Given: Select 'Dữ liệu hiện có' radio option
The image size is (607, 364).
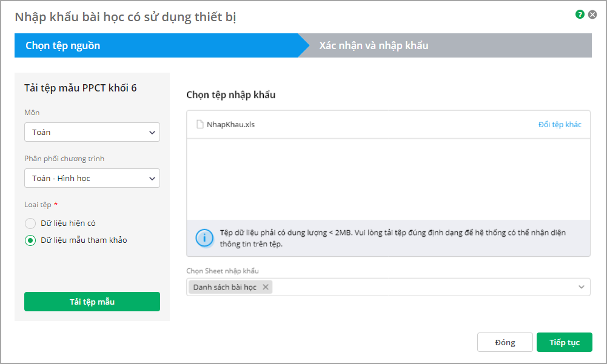Looking at the screenshot, I should pyautogui.click(x=30, y=223).
